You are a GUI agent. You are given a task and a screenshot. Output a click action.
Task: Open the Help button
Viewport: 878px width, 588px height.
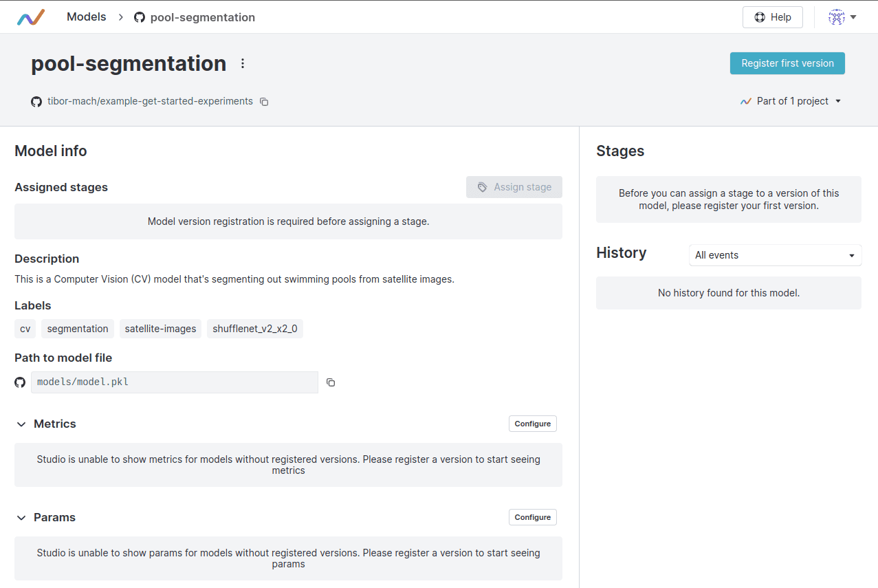[772, 17]
